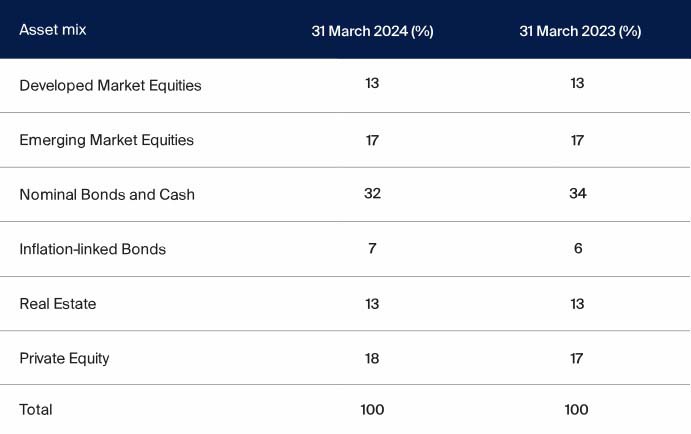Screen dimensions: 691x434
Task: Click the 2024 value 7 for Inflation-linked Bonds
Action: click(372, 249)
